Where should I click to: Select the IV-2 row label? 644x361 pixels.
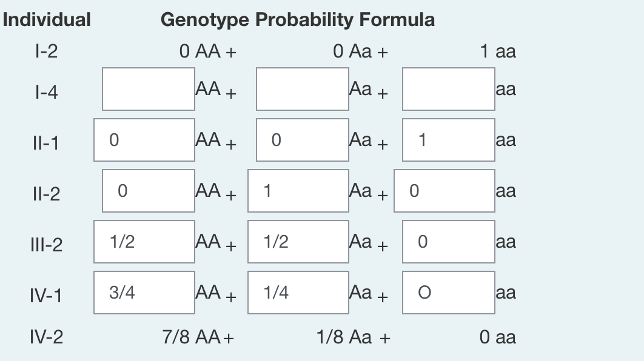pos(48,337)
